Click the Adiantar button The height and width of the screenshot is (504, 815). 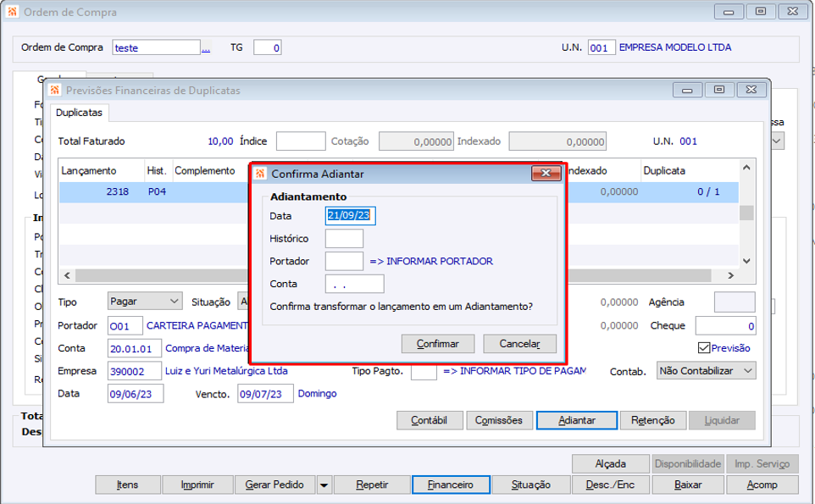577,420
